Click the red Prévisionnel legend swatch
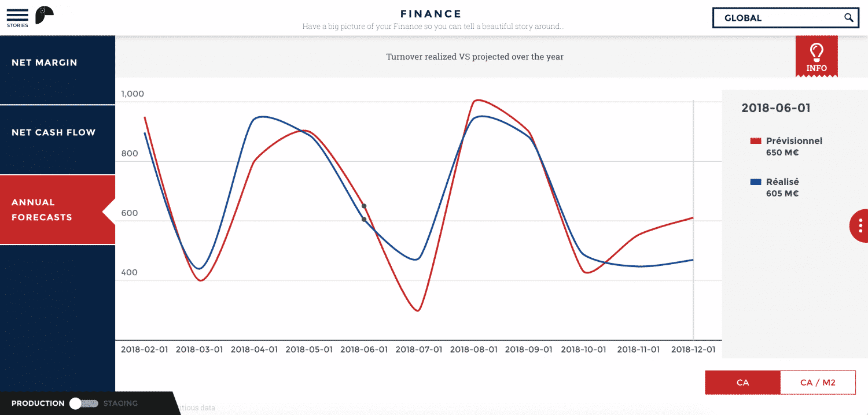This screenshot has height=415, width=868. (x=755, y=141)
